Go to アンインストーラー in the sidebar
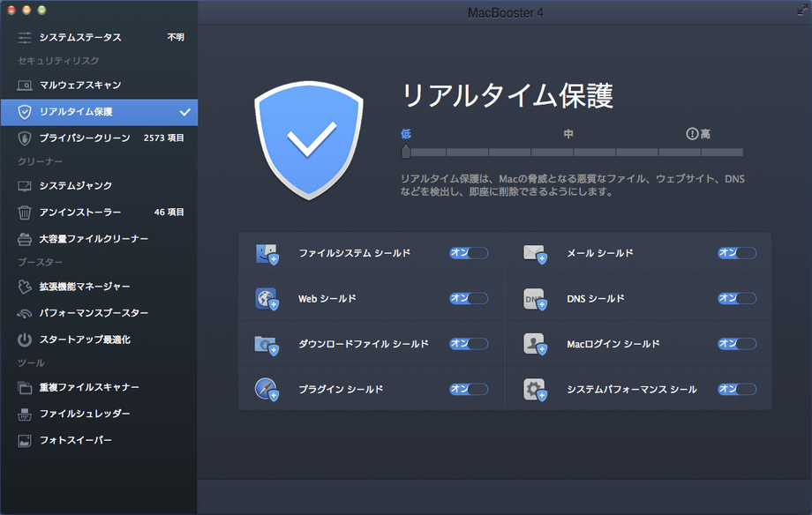This screenshot has height=515, width=812. [x=99, y=213]
